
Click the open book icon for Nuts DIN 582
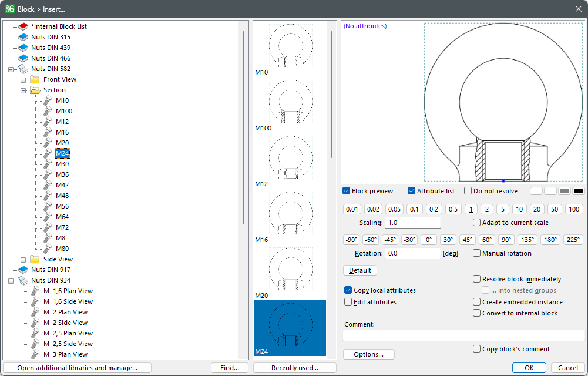coord(23,69)
